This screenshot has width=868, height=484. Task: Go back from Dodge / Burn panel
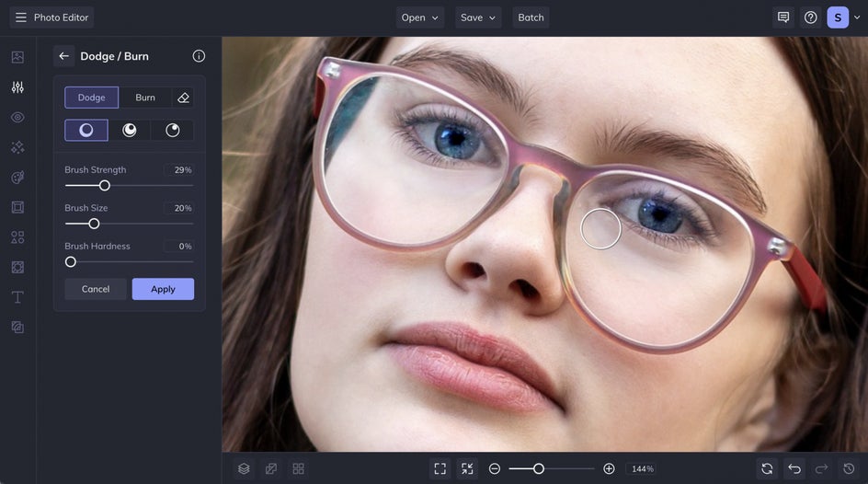63,56
